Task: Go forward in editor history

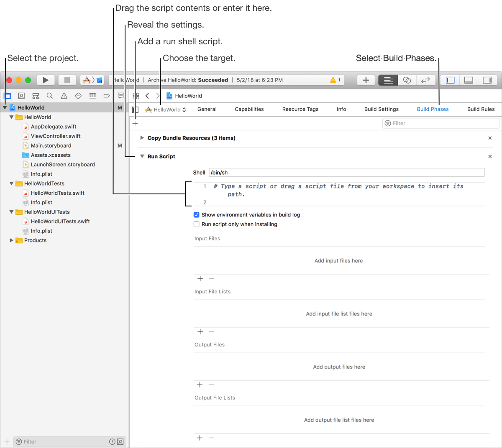Action: (158, 96)
